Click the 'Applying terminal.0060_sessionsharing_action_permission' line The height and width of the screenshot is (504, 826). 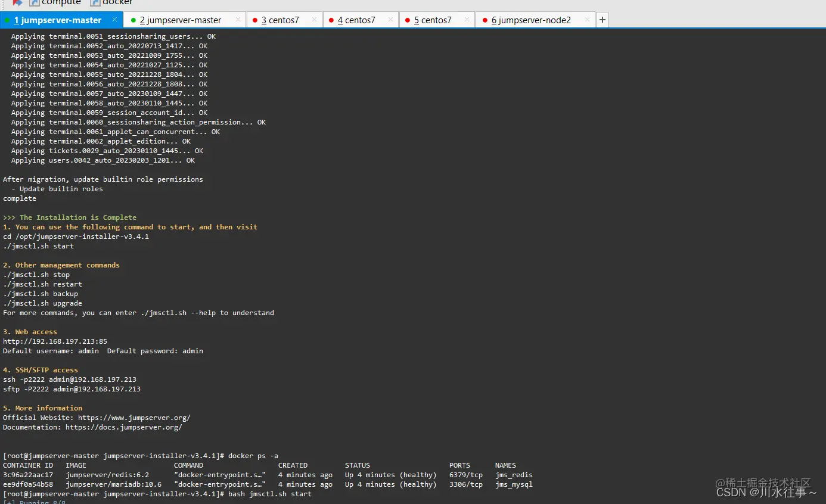(138, 122)
